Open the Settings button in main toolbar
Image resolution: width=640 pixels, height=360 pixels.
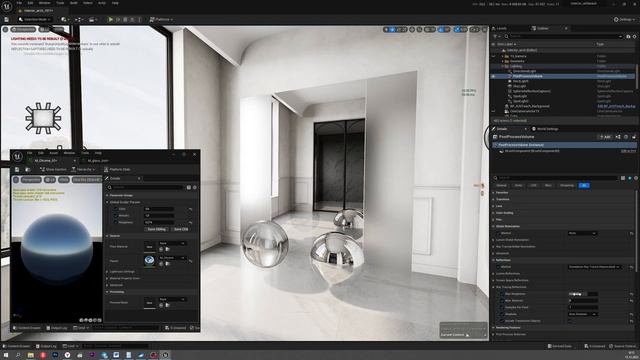pyautogui.click(x=624, y=19)
